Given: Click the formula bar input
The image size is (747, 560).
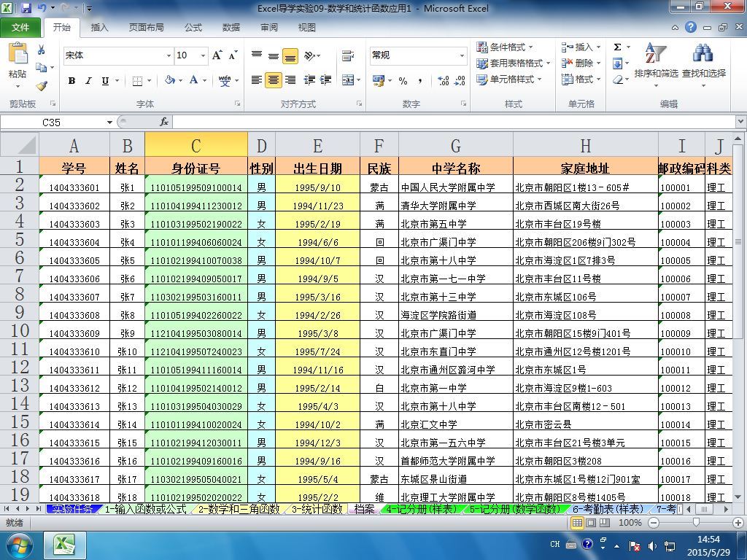Looking at the screenshot, I should [454, 122].
